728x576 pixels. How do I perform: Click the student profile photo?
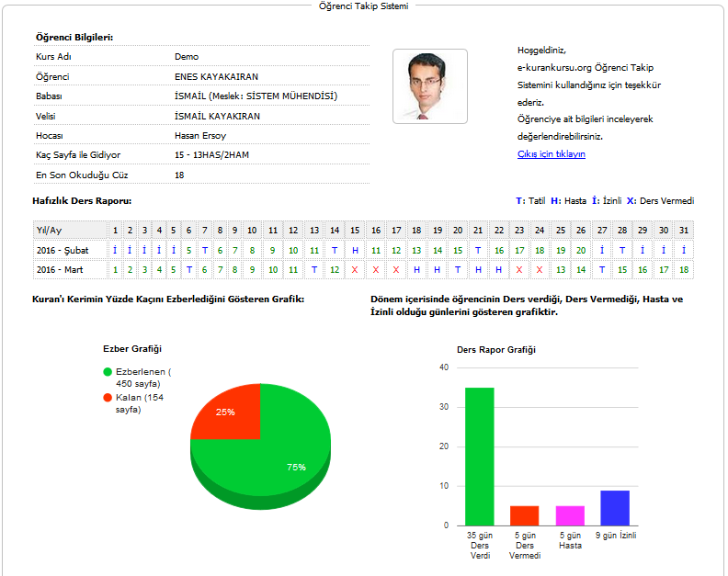click(429, 86)
